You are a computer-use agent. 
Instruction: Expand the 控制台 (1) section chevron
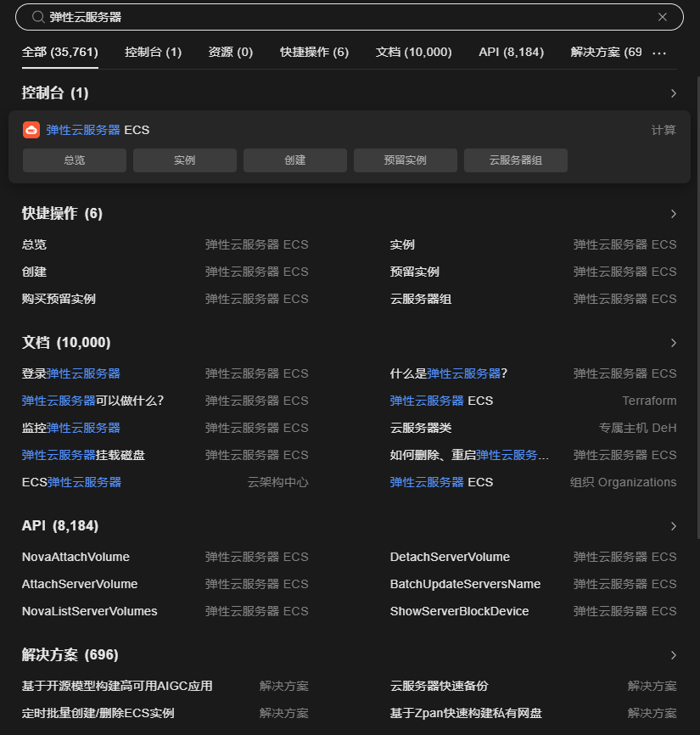[674, 93]
